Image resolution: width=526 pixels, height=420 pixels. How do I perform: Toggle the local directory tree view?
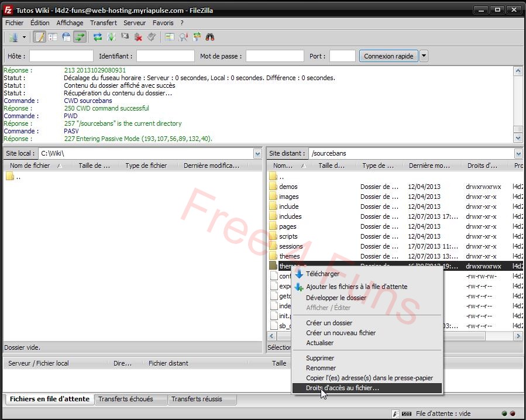coord(53,37)
